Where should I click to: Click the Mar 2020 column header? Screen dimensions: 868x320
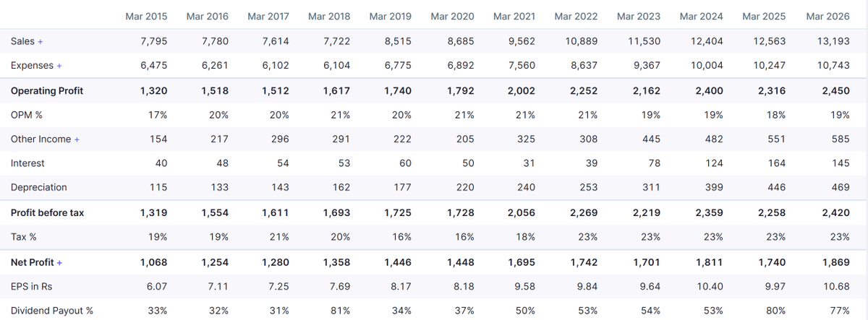pyautogui.click(x=452, y=15)
